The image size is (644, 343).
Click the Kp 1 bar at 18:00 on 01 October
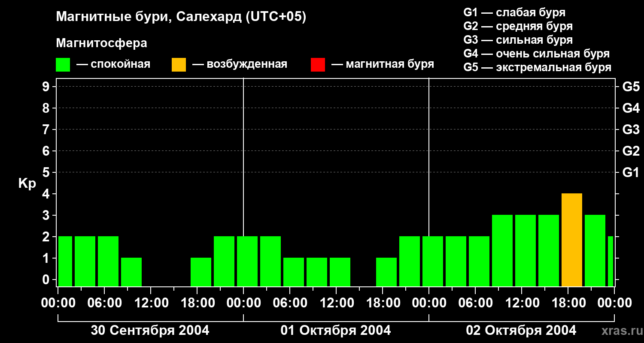coord(386,272)
